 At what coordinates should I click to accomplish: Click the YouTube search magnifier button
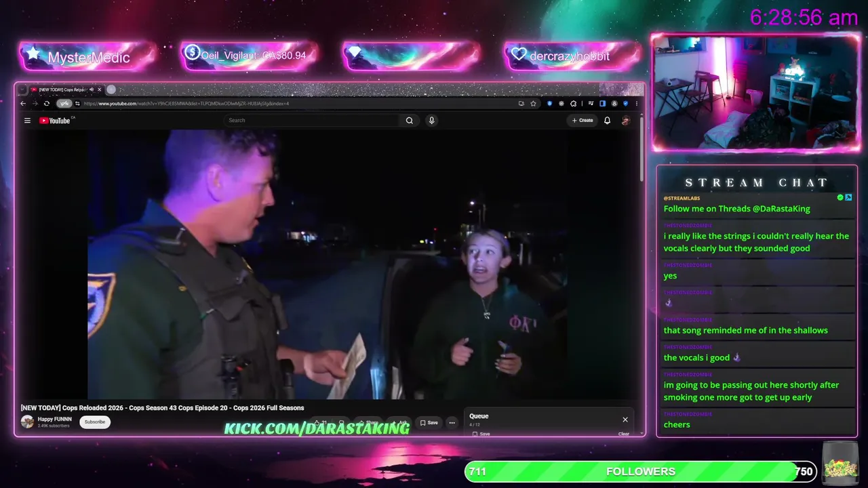tap(410, 121)
